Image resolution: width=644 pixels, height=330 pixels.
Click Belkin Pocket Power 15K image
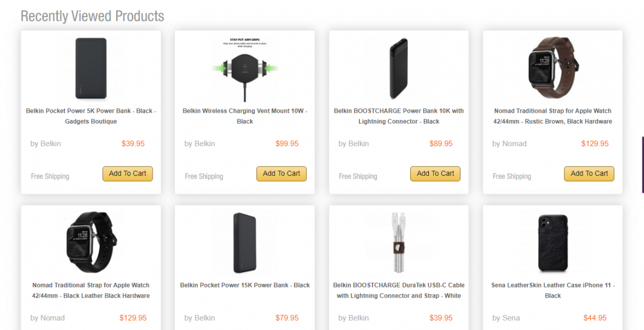(245, 243)
